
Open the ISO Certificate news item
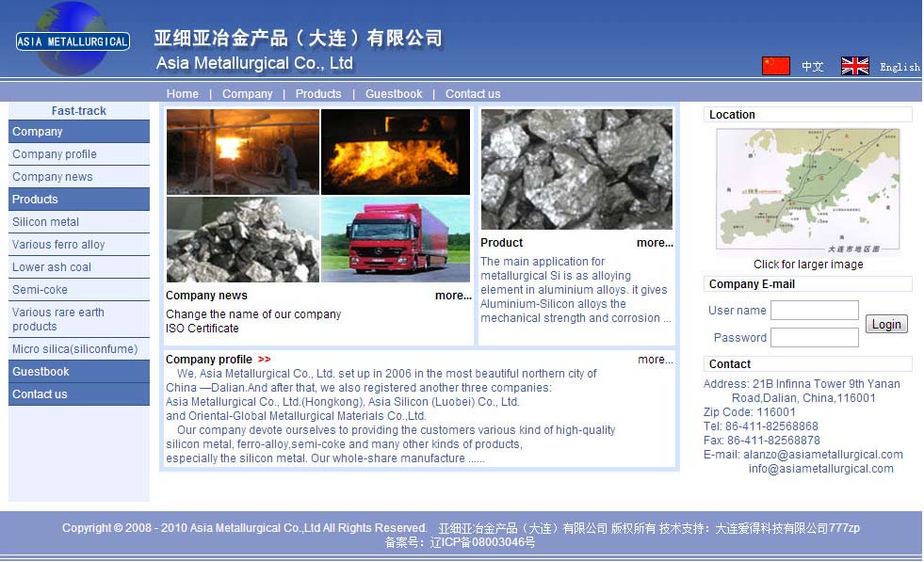(203, 329)
